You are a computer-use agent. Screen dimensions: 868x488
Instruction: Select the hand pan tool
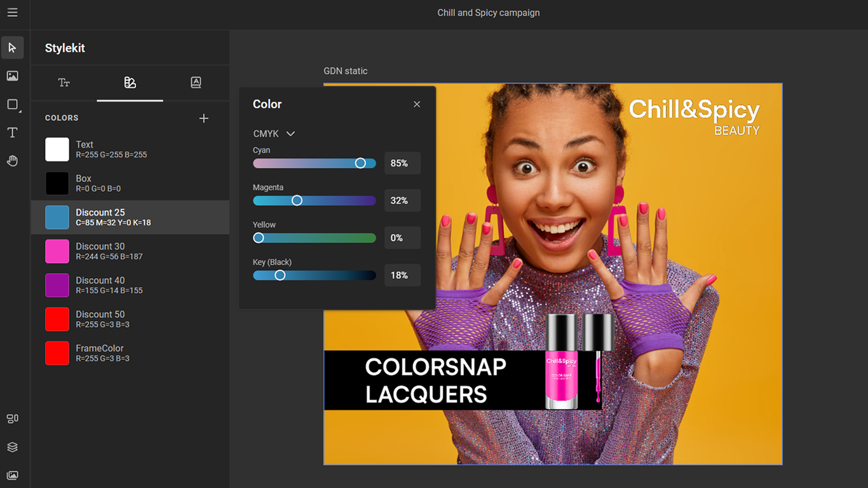pyautogui.click(x=12, y=161)
